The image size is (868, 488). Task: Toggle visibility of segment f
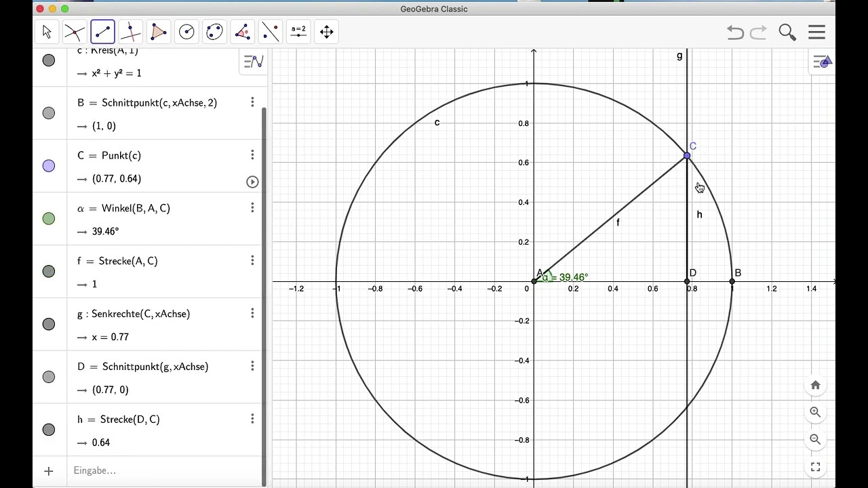49,271
